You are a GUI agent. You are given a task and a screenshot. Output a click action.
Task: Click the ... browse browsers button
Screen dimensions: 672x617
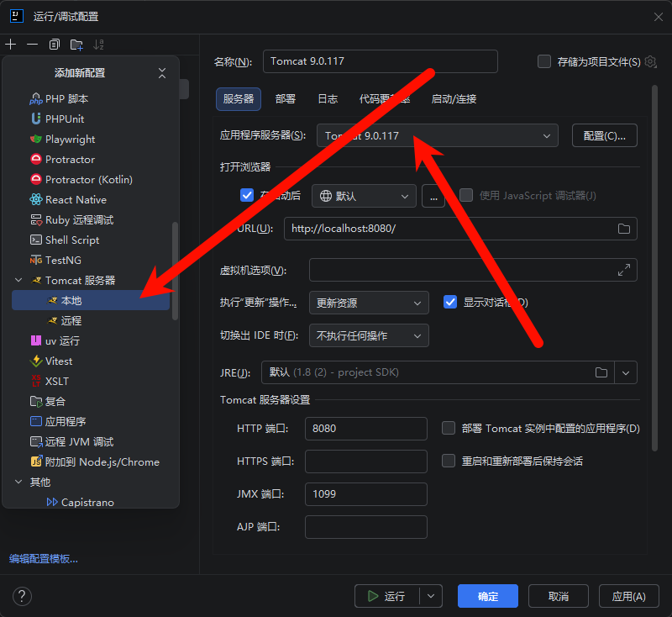click(x=433, y=196)
